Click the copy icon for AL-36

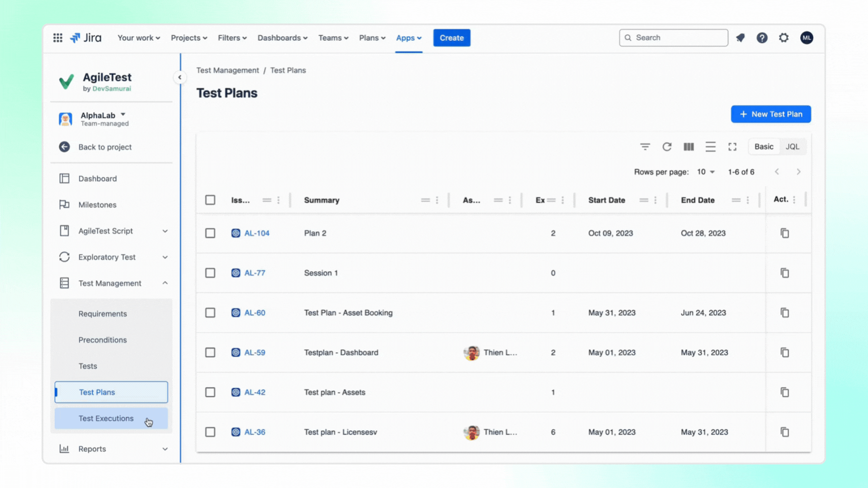pyautogui.click(x=785, y=432)
